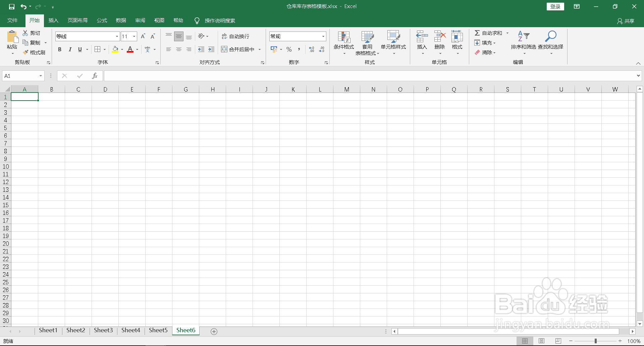Open the font size dropdown

pyautogui.click(x=134, y=36)
